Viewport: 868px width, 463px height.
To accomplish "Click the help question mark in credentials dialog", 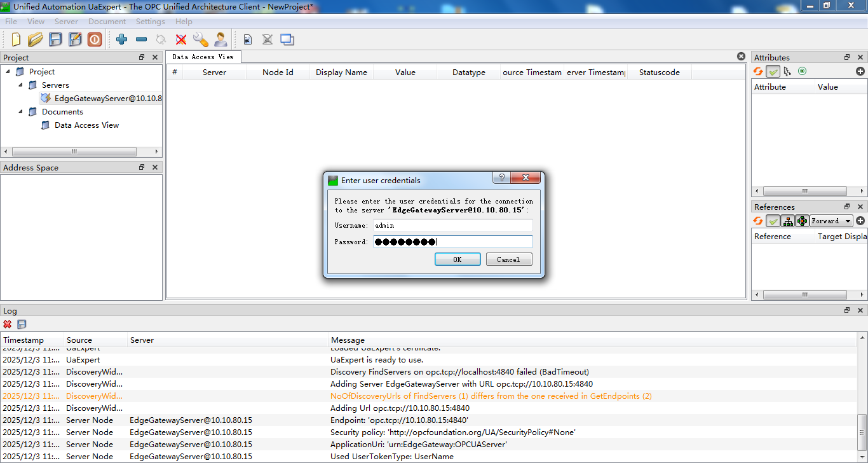I will (501, 179).
